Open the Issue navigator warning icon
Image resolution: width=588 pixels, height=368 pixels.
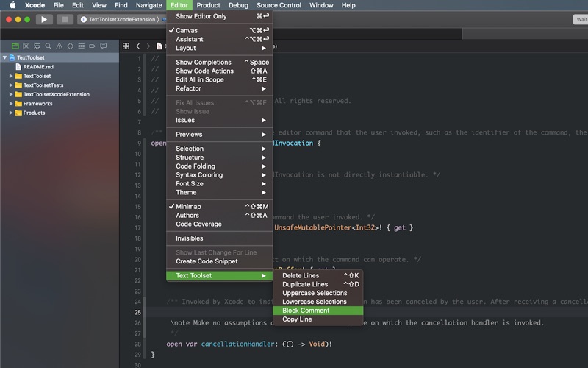pyautogui.click(x=60, y=46)
